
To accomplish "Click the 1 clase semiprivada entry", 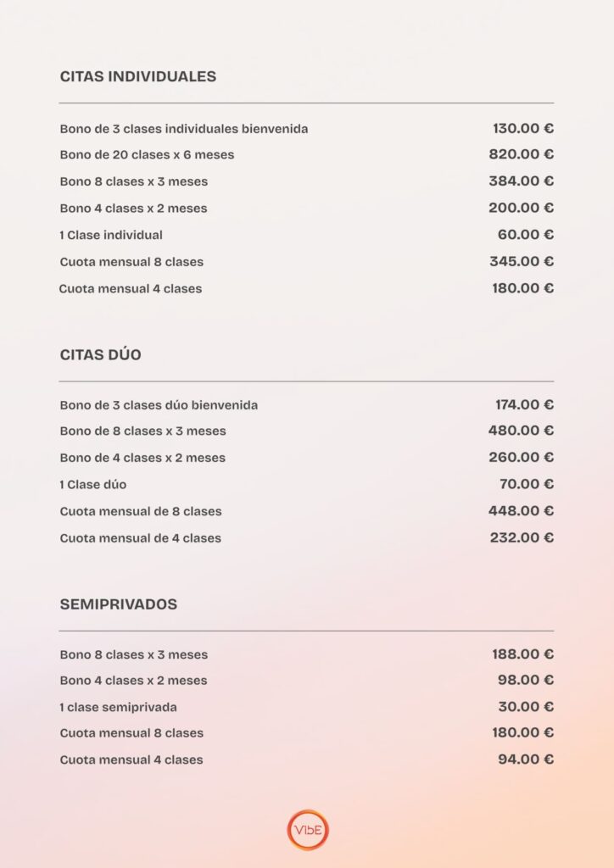I will pos(119,707).
